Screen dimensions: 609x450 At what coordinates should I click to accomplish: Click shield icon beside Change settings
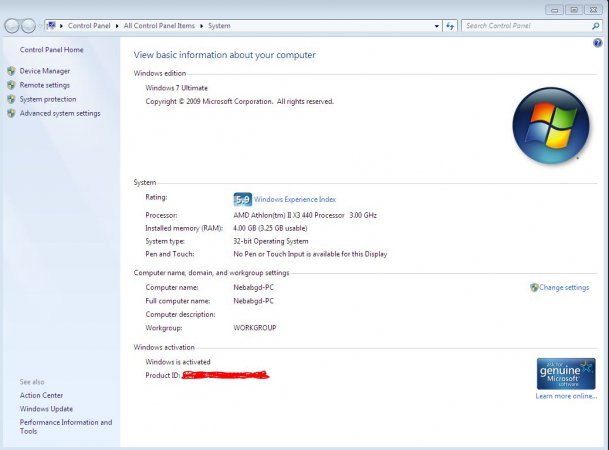534,287
